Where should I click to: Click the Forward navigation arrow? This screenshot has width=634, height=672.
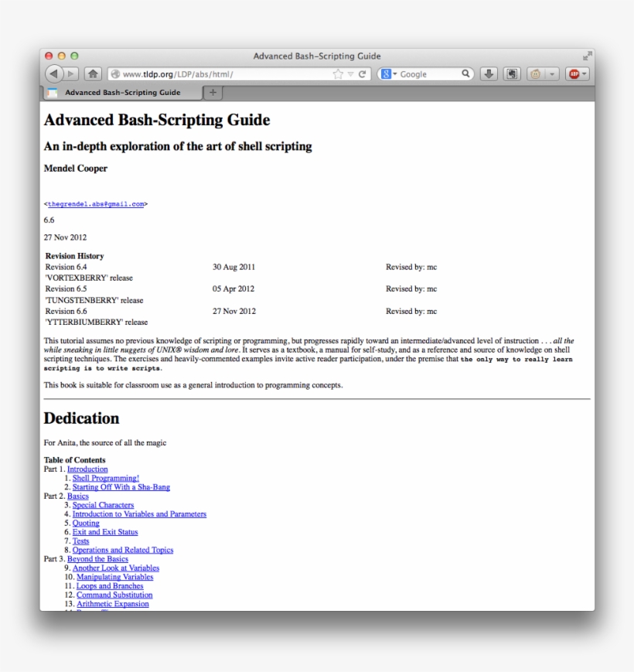pyautogui.click(x=70, y=73)
